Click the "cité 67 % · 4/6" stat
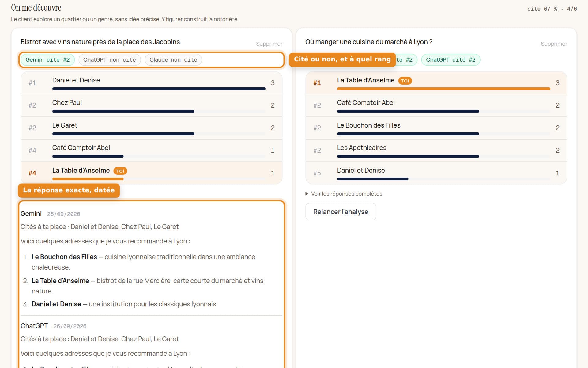 tap(552, 9)
